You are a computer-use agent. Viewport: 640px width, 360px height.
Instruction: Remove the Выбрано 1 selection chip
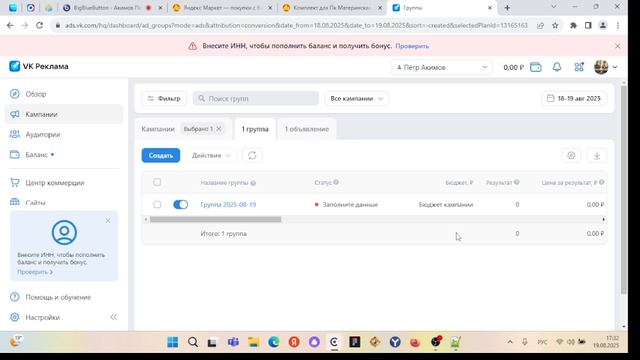(x=219, y=129)
